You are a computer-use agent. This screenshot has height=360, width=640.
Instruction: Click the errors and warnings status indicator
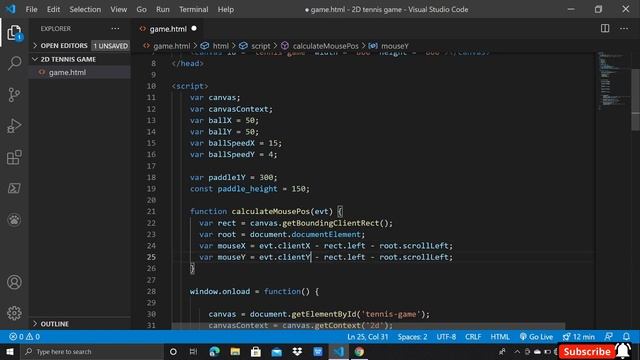coord(24,337)
